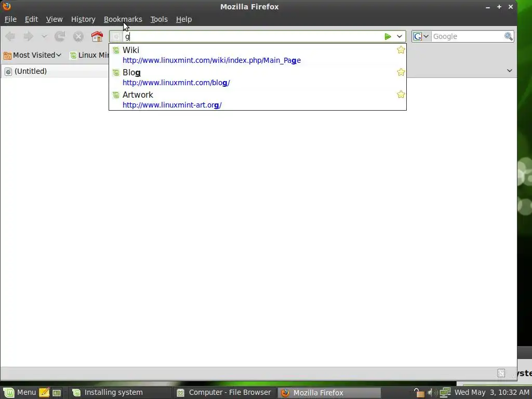Go forward with the Forward arrow button
The height and width of the screenshot is (399, 532).
pos(28,36)
